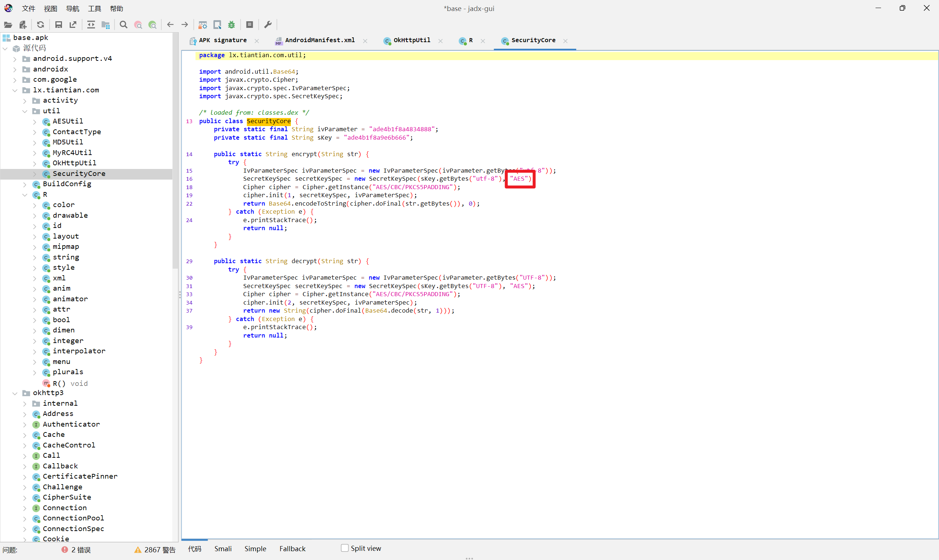Click the sync with editor icon
This screenshot has height=560, width=939.
click(91, 25)
